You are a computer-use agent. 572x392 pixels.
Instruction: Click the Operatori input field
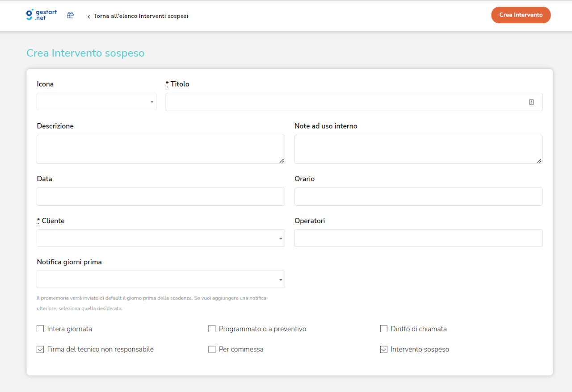(x=418, y=238)
